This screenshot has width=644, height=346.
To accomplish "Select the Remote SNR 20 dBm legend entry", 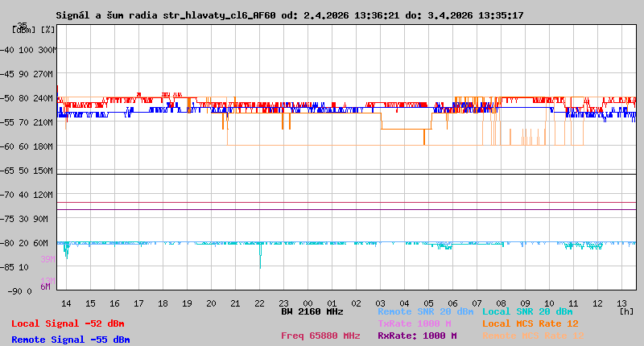I will 425,311.
